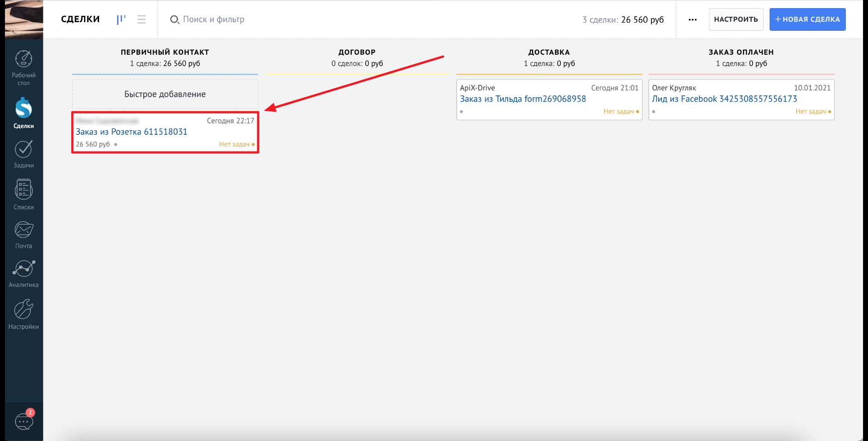The width and height of the screenshot is (868, 441).
Task: Click the 26 560 руб amount on Розетка deal
Action: coord(93,144)
